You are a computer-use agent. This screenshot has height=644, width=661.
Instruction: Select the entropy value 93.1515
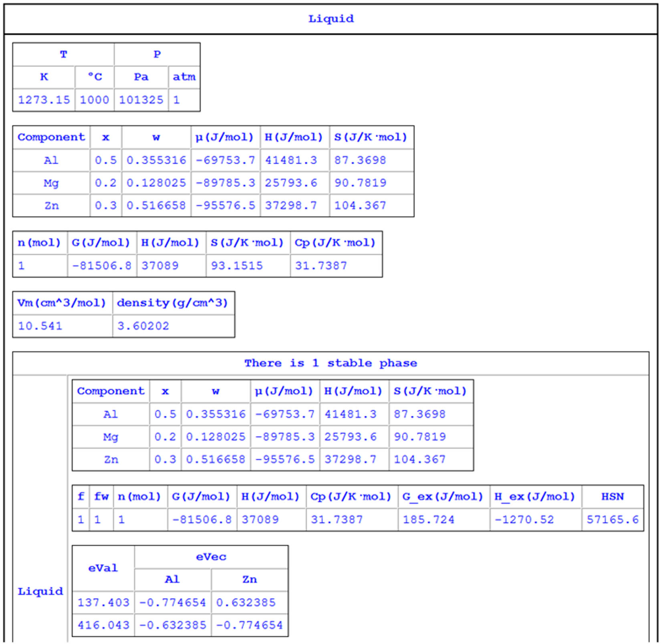click(237, 266)
